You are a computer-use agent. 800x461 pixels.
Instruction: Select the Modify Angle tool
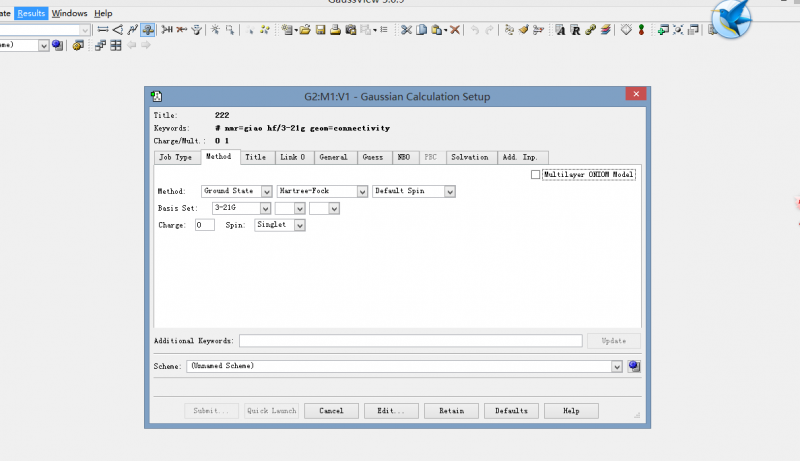118,30
